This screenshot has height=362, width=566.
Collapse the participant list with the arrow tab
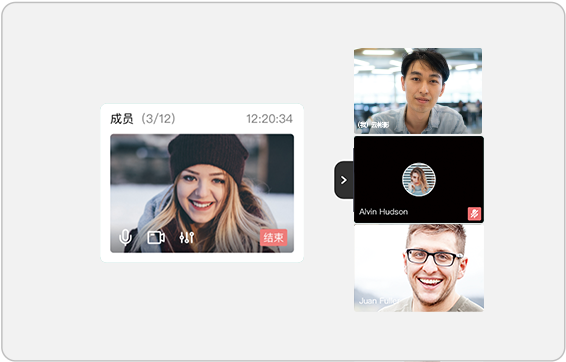[x=344, y=180]
